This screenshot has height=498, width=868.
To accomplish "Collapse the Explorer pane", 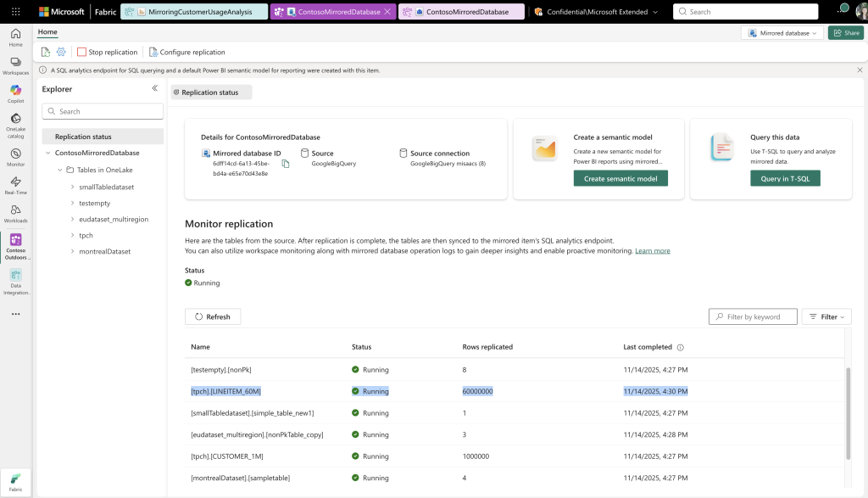I will [154, 88].
